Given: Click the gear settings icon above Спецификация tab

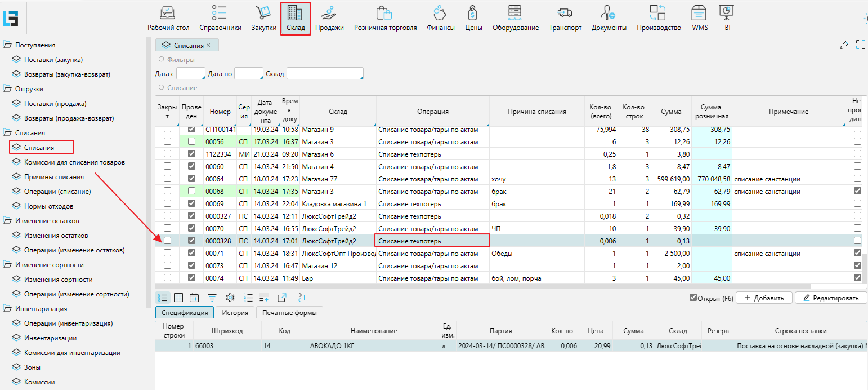Looking at the screenshot, I should click(x=230, y=298).
